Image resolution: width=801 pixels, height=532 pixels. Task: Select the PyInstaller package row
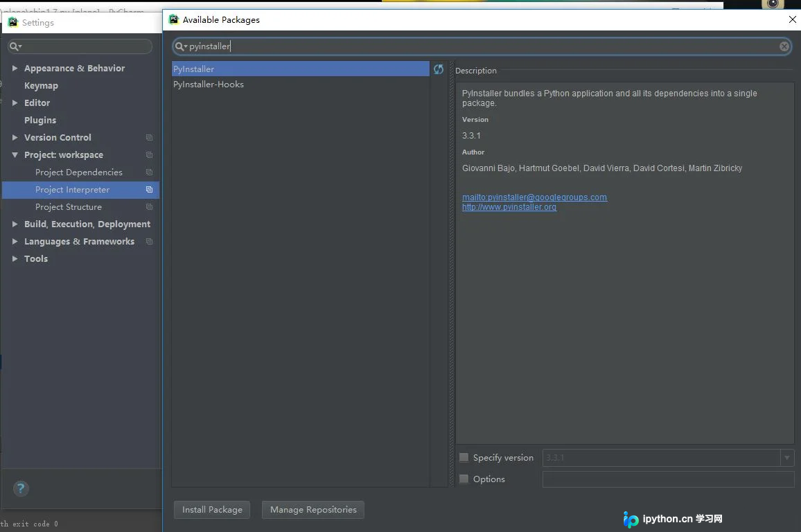pyautogui.click(x=301, y=69)
